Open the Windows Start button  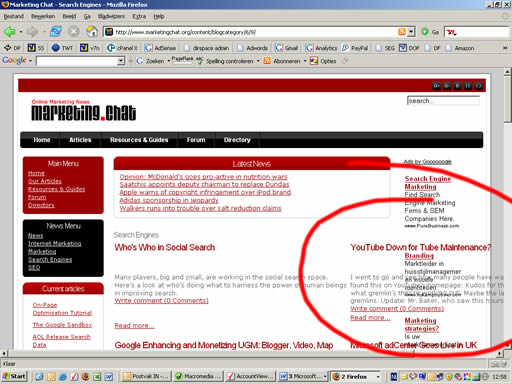(x=14, y=377)
